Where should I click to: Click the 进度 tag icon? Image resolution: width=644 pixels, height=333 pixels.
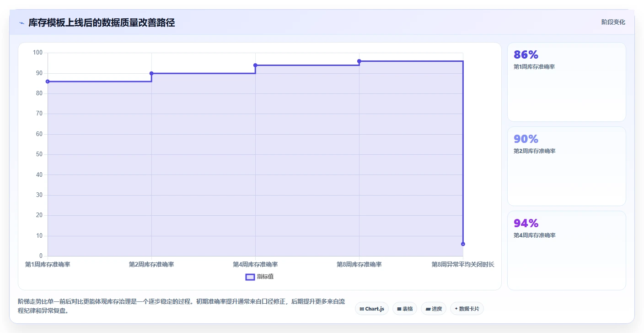click(428, 309)
